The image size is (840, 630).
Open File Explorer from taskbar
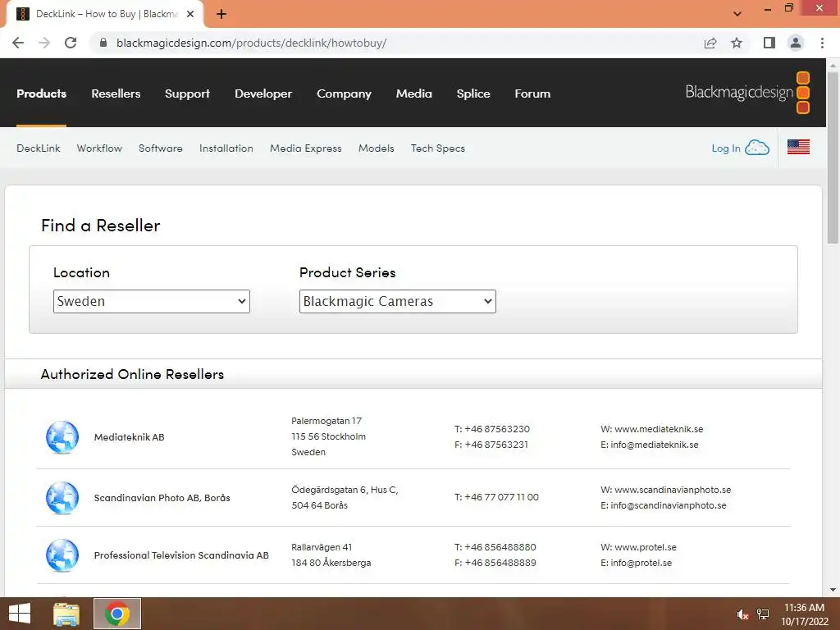click(x=66, y=614)
